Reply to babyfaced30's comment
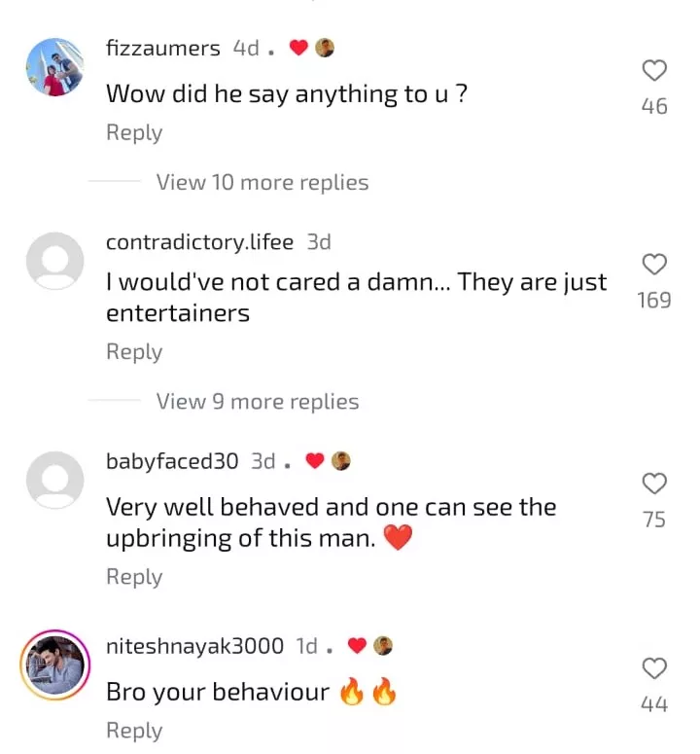Image resolution: width=700 pixels, height=754 pixels. (134, 577)
